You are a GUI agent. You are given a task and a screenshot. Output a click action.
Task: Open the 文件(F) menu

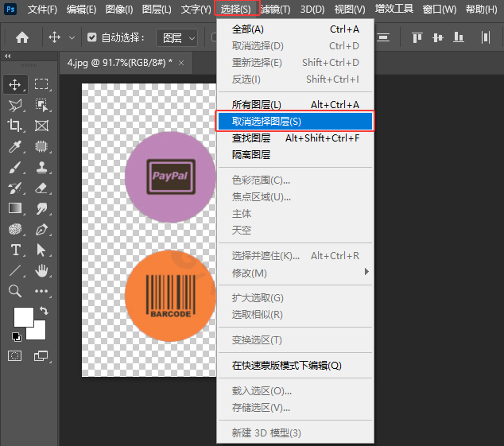42,10
